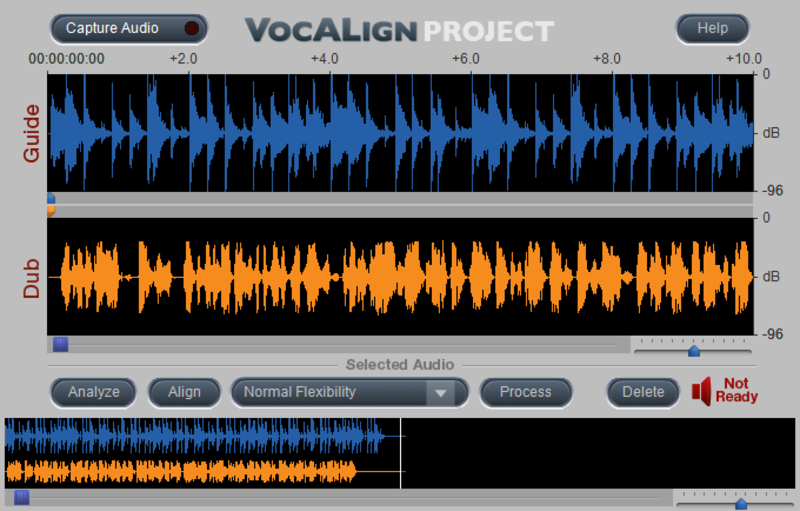This screenshot has height=511, width=800.
Task: Click the blue overview waveform thumbnail
Action: (x=195, y=436)
